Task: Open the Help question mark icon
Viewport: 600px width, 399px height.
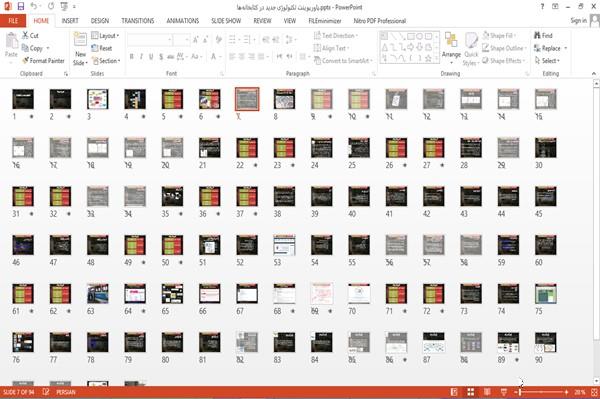Action: (x=542, y=7)
